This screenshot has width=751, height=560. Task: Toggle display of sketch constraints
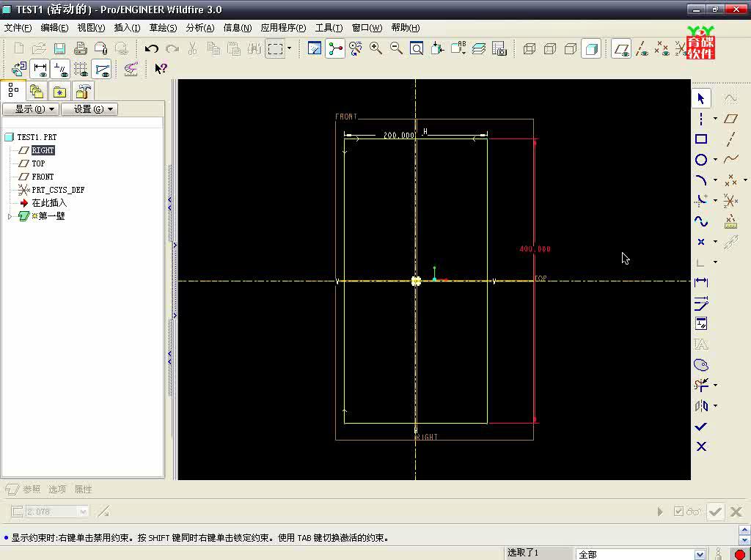coord(61,69)
